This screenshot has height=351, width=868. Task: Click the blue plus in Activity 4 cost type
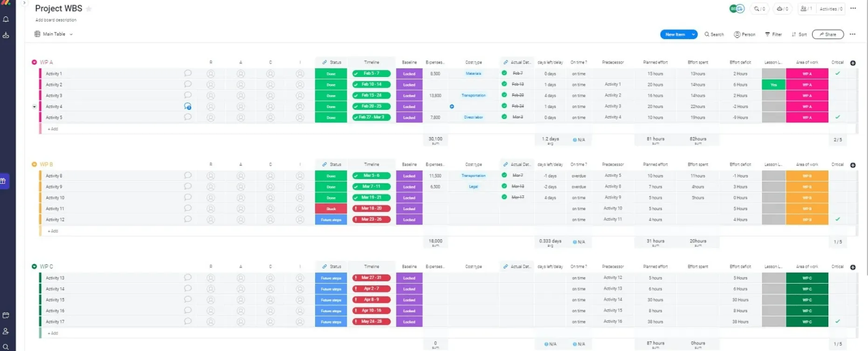click(x=452, y=106)
